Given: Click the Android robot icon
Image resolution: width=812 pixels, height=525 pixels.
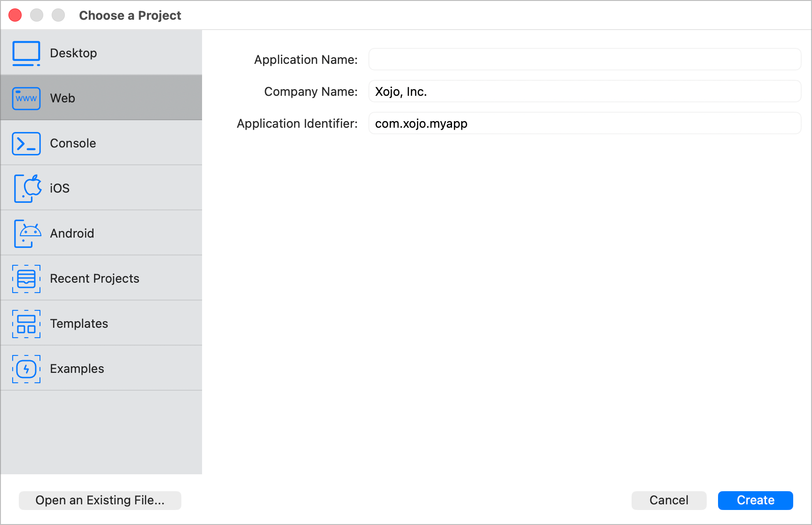Looking at the screenshot, I should click(x=27, y=233).
